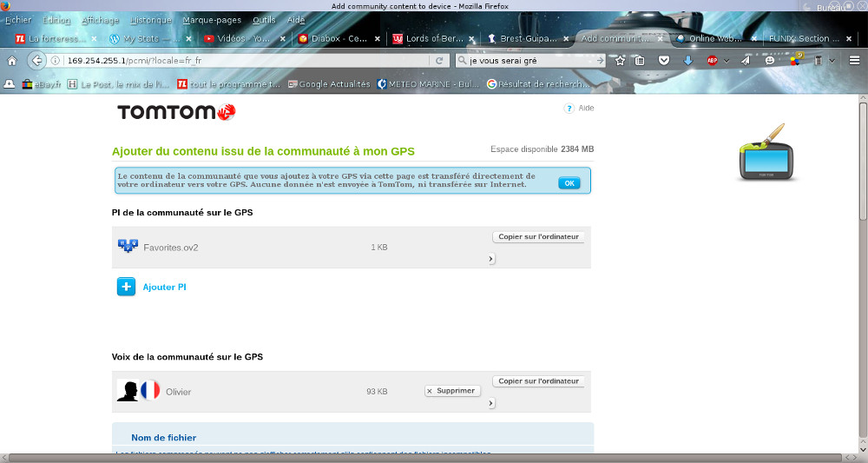Expand arrow under Olivier copy button
This screenshot has width=868, height=463.
tap(491, 403)
